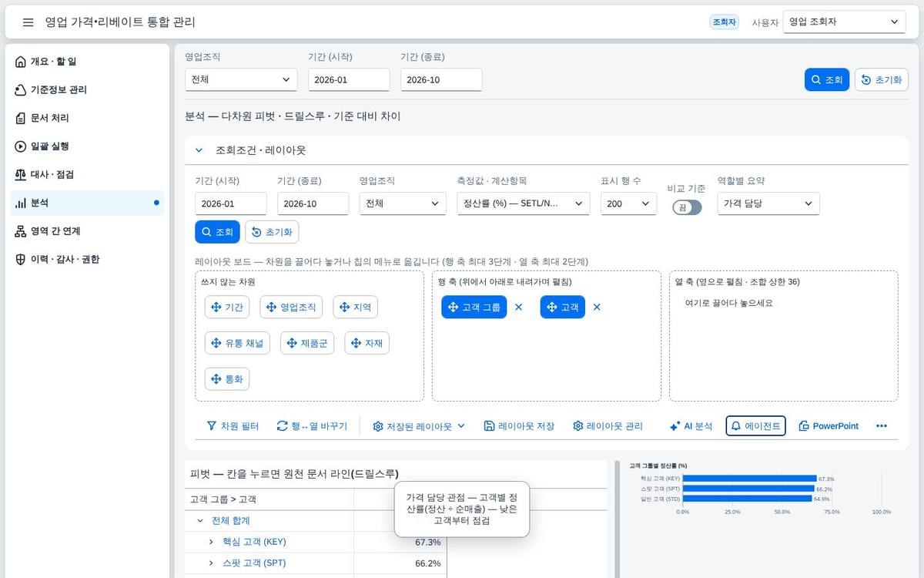Export via the PowerPoint button

click(x=829, y=426)
